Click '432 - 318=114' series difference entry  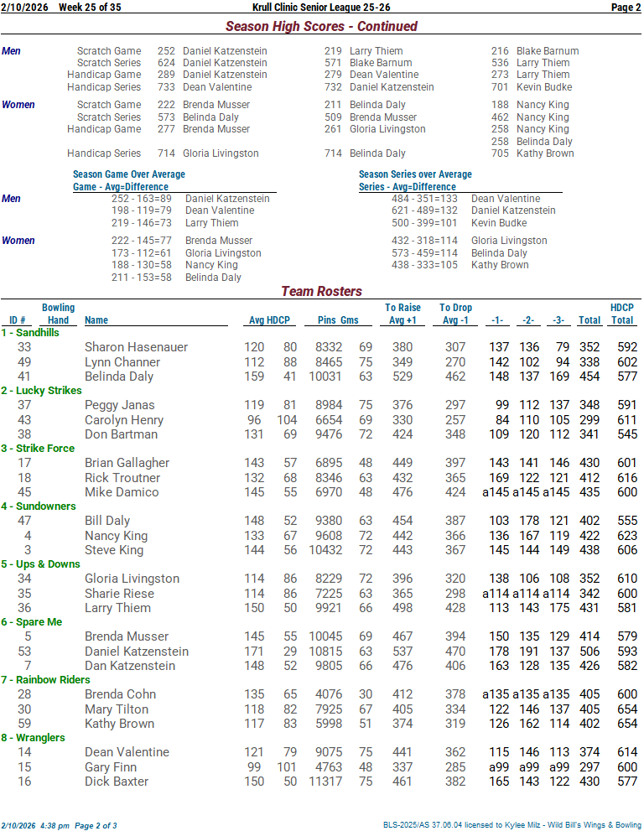(x=424, y=241)
